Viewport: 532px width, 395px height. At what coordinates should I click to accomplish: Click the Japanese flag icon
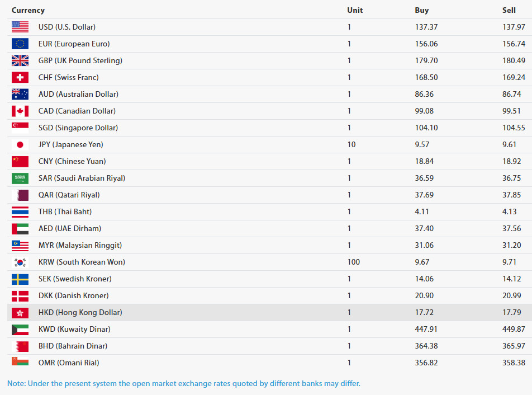point(20,144)
